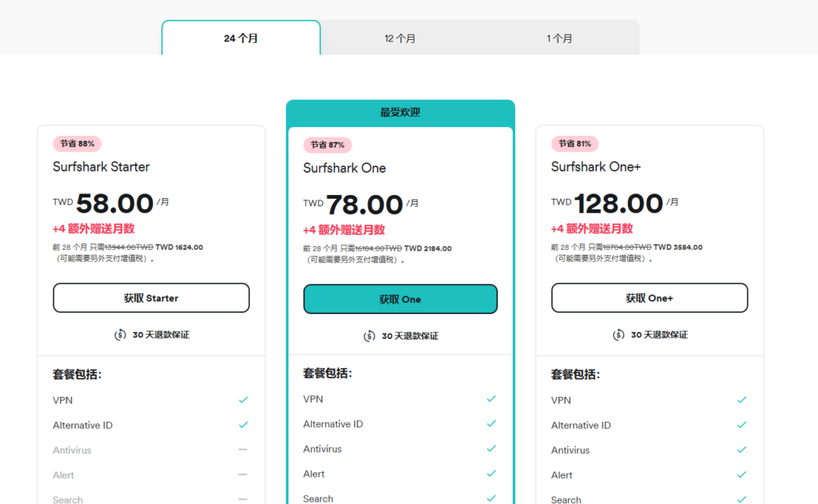Viewport: 818px width, 504px height.
Task: Click the 最受欢迎 banner above One plan
Action: pos(400,113)
